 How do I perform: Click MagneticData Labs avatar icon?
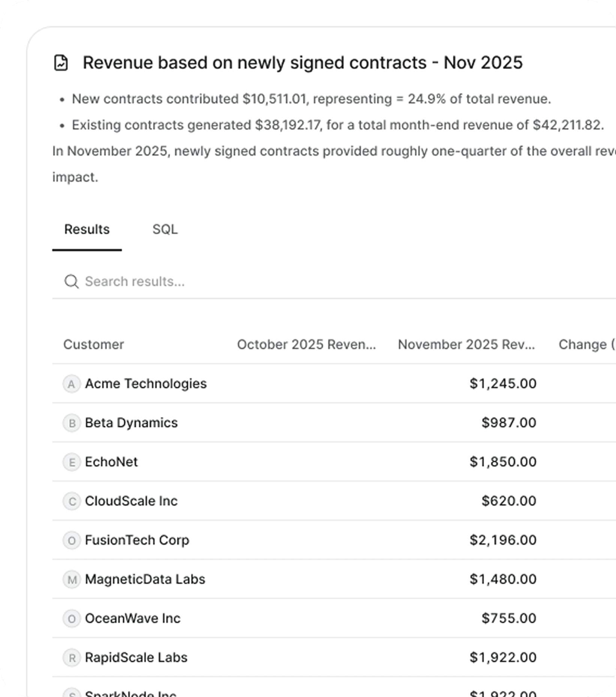pyautogui.click(x=72, y=580)
